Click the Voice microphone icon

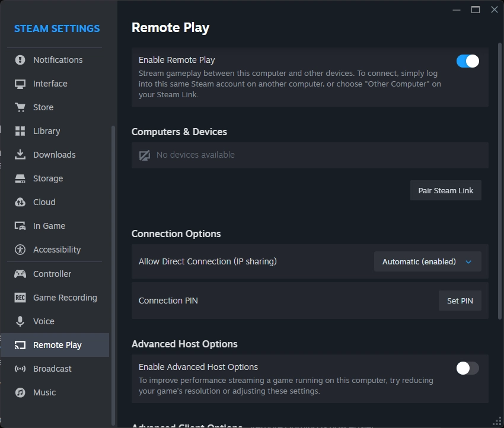(x=20, y=321)
